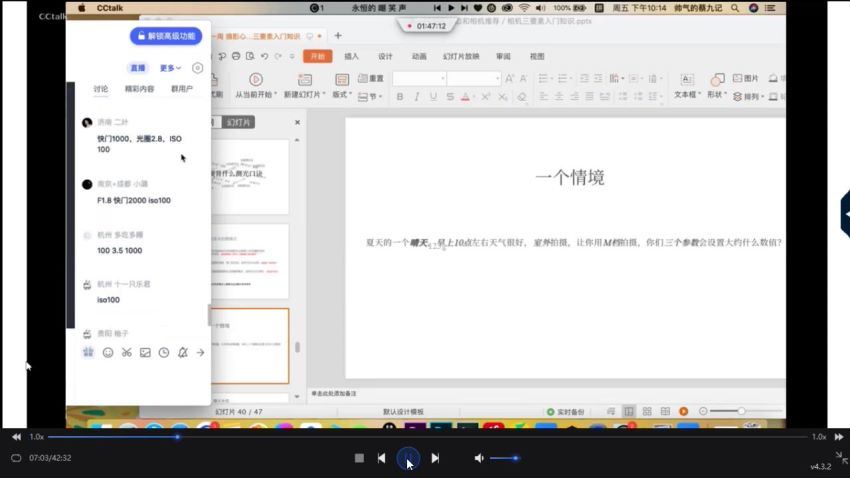Click the print preview icon
This screenshot has height=478, width=850.
coord(250,56)
